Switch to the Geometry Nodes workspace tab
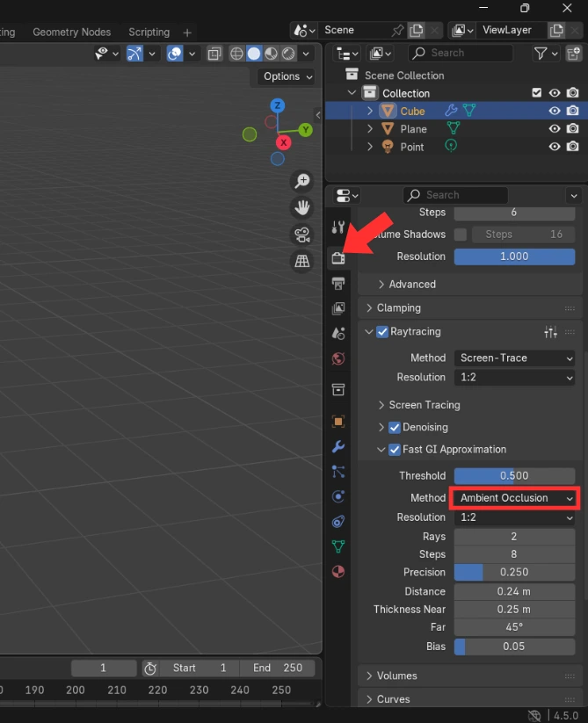 coord(71,32)
